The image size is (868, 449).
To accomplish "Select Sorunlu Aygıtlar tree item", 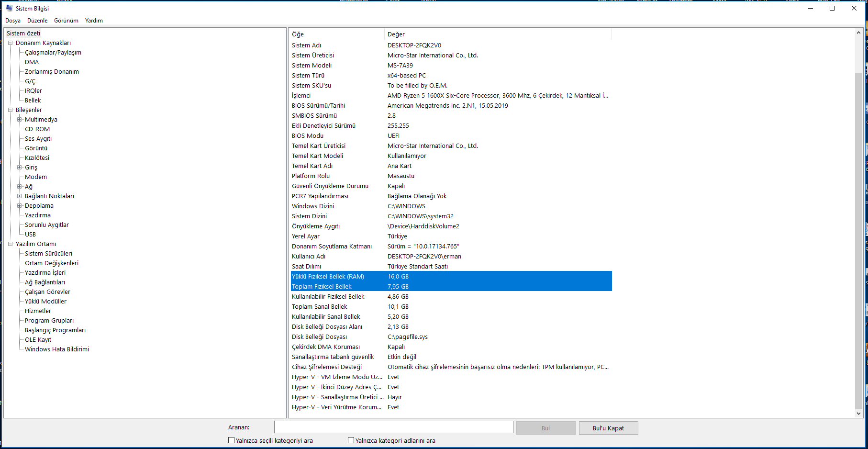I will (x=47, y=225).
